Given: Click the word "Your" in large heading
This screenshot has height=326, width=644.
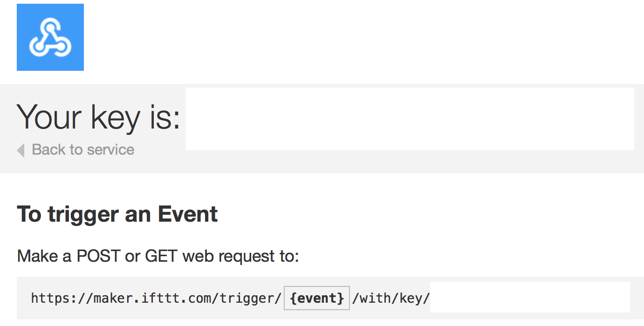Looking at the screenshot, I should point(49,116).
